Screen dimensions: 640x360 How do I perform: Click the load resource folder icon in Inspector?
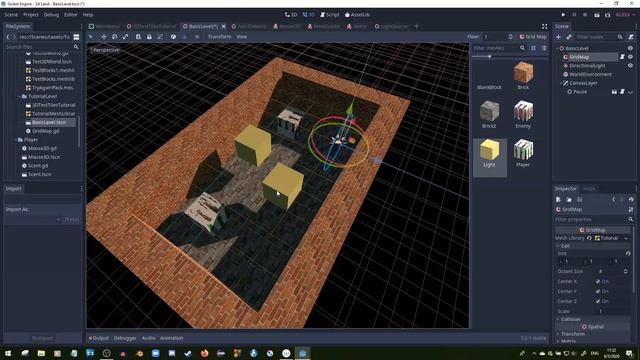pos(569,200)
